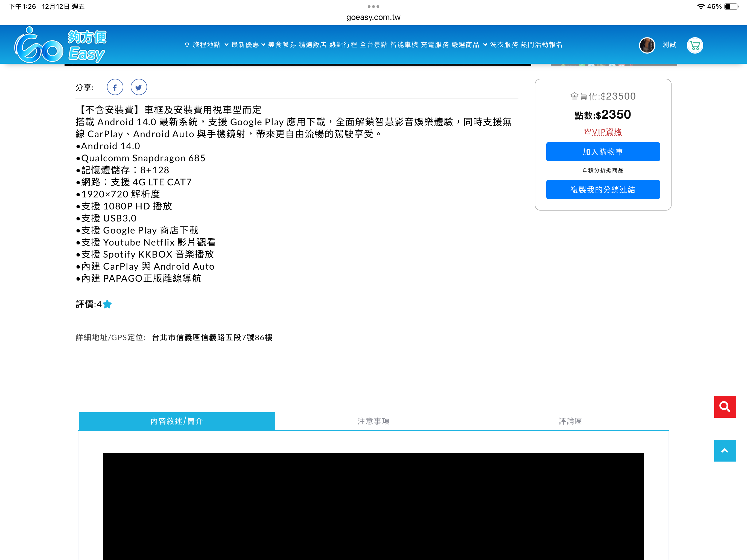Switch to the 評論區 tab
Image resolution: width=747 pixels, height=560 pixels.
point(570,421)
